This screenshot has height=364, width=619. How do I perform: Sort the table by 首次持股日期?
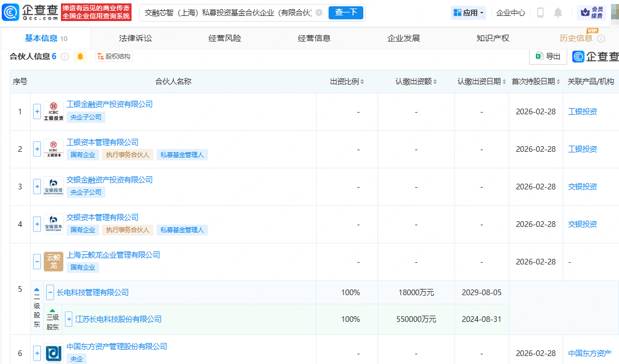[x=557, y=82]
